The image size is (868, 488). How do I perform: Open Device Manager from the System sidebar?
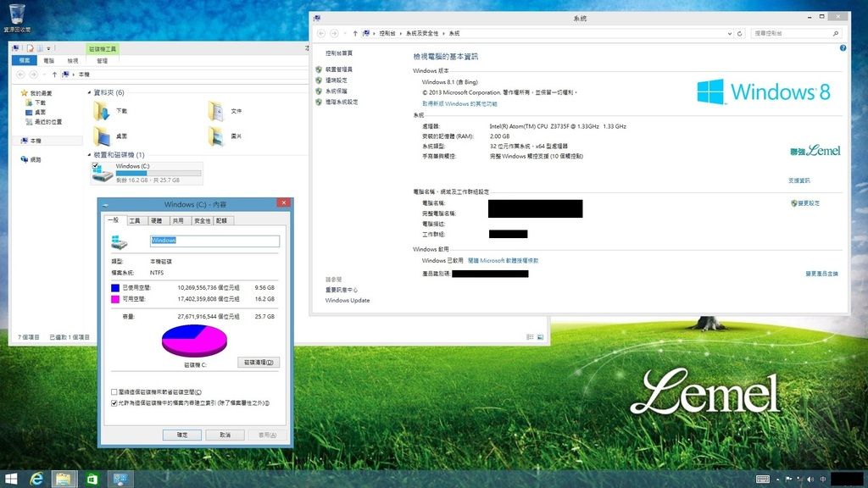click(338, 69)
